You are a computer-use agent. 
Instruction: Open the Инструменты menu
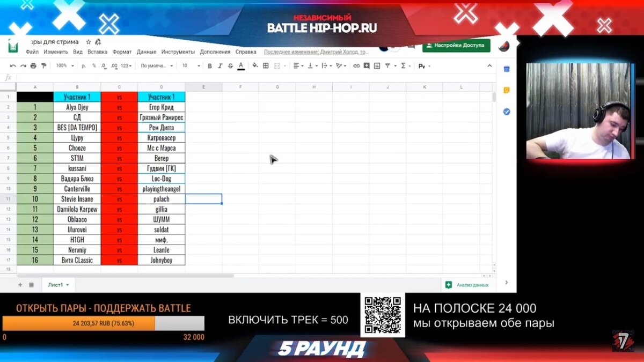click(x=178, y=52)
